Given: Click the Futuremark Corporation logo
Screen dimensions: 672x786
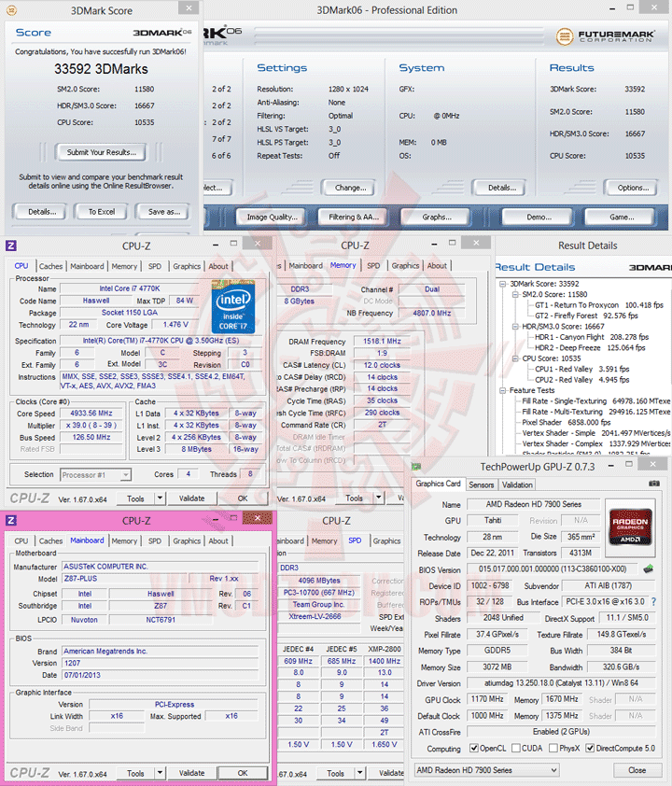Looking at the screenshot, I should pos(606,36).
